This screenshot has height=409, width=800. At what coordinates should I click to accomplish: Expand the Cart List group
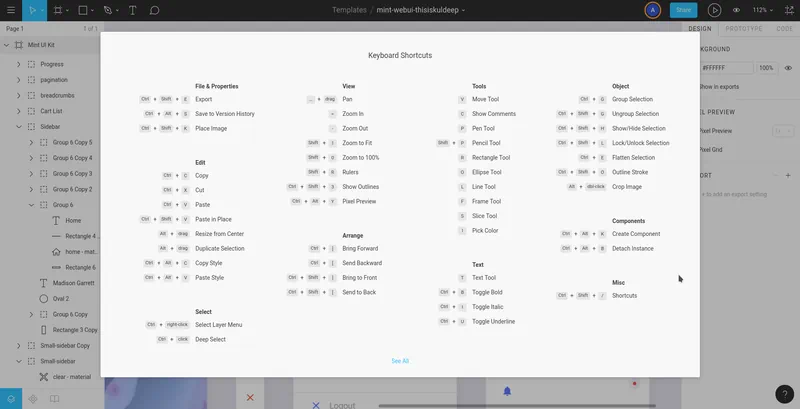(x=19, y=111)
